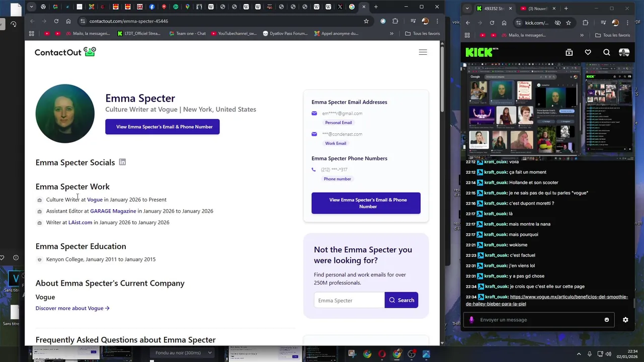Open new tab in ContactOut browser window
This screenshot has width=644, height=362.
[376, 7]
